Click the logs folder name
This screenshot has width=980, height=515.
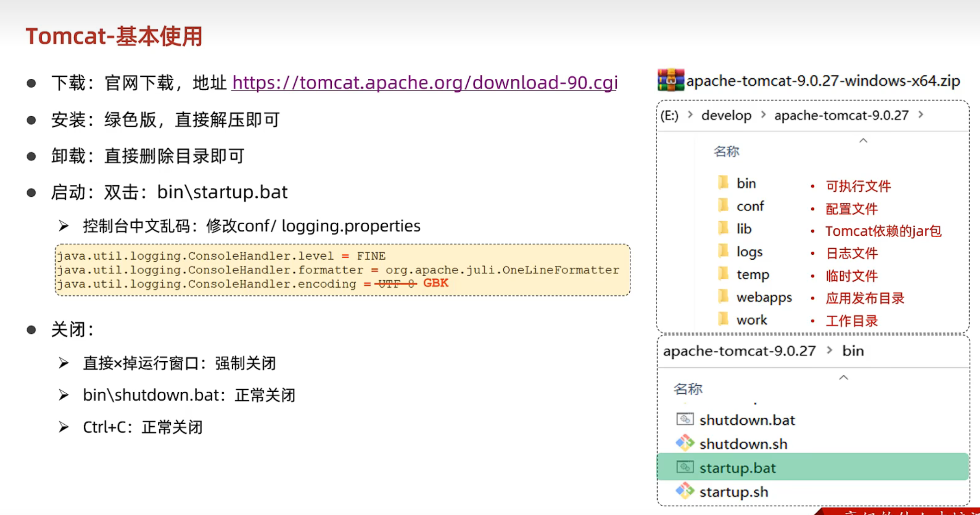750,252
